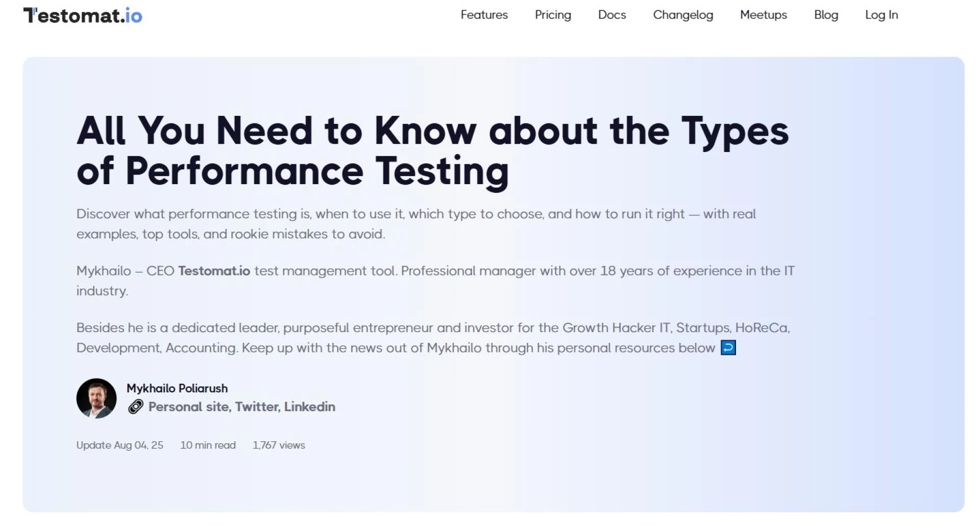
Task: Click the 'Update Aug 04, 25' date
Action: pos(119,445)
